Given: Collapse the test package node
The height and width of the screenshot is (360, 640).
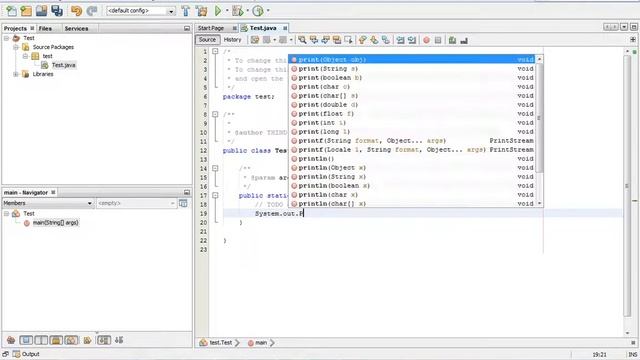Looking at the screenshot, I should tap(25, 56).
